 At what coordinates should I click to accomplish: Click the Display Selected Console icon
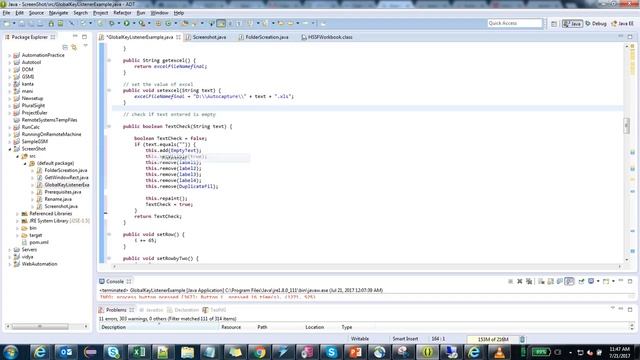coord(591,281)
